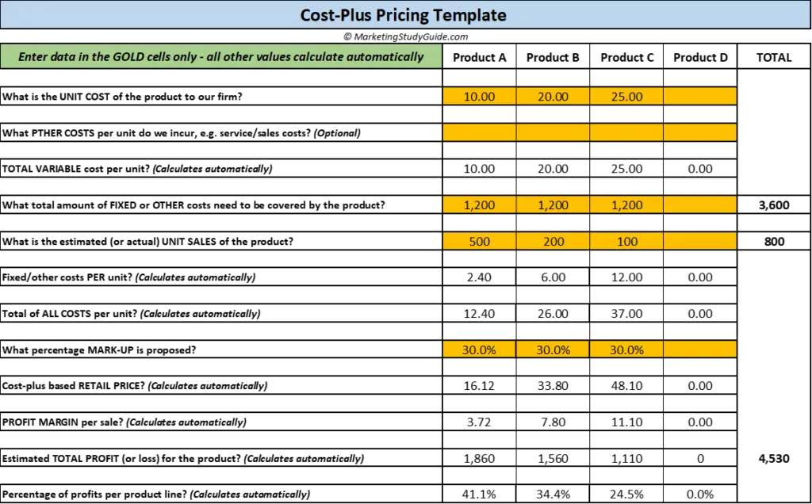Click the Product C column header
The image size is (812, 504).
(x=626, y=57)
